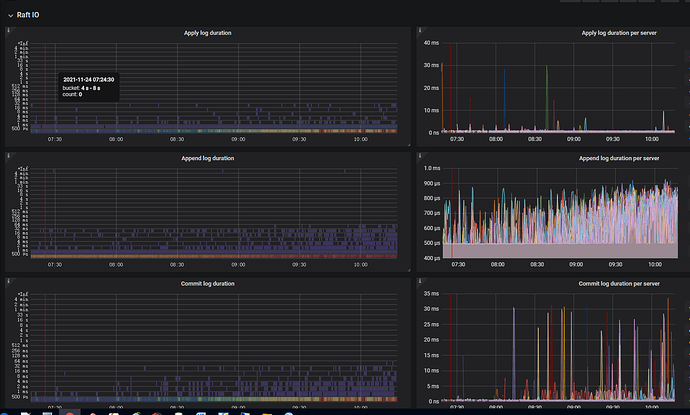Click the Raft IO row title
Screen dimensions: 690x415
(x=29, y=14)
